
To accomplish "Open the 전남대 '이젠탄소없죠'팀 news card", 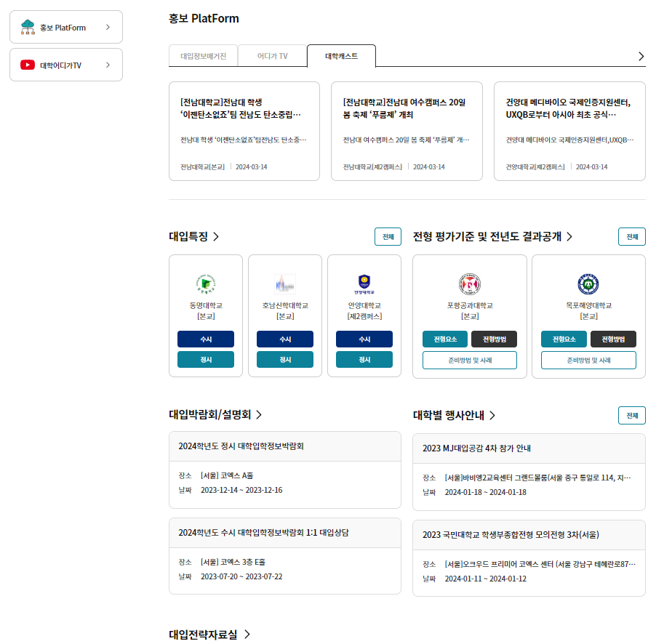I will click(244, 131).
